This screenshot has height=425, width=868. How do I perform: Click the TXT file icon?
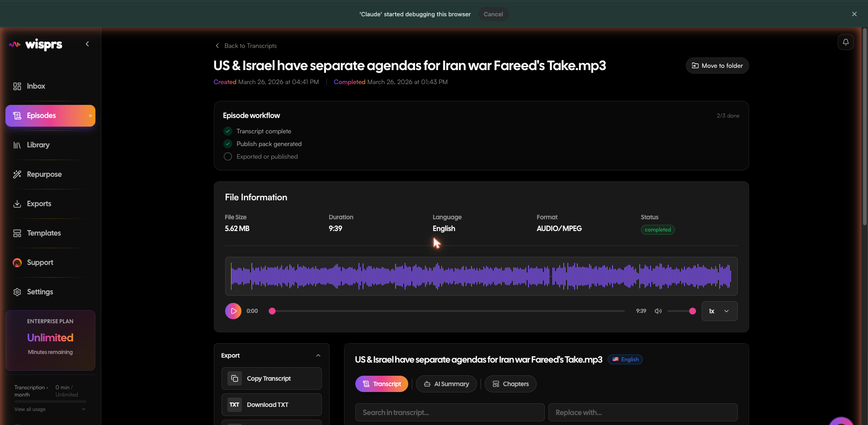pyautogui.click(x=234, y=405)
